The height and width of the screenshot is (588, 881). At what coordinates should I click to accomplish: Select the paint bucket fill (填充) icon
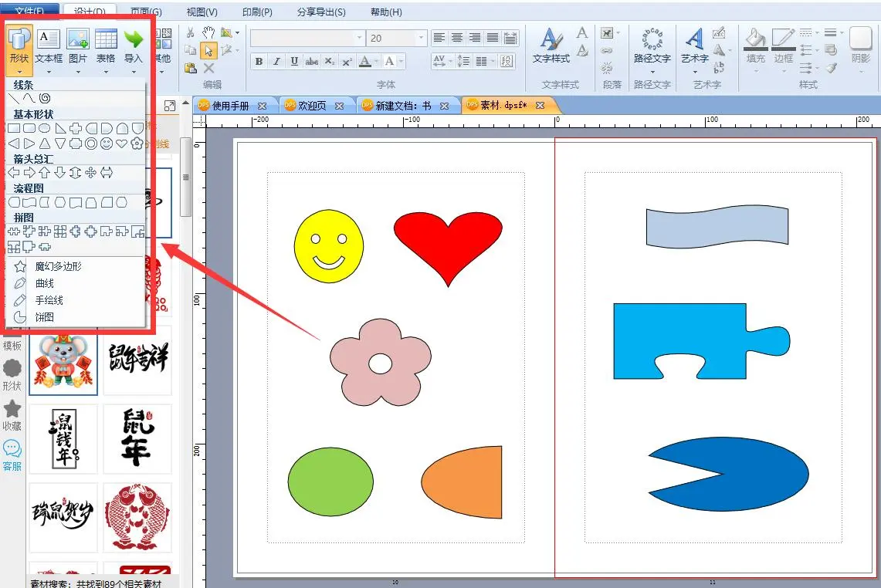755,39
